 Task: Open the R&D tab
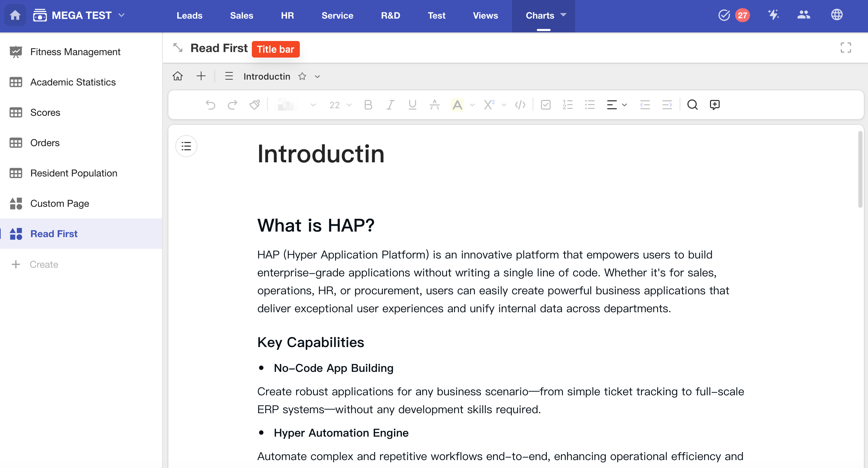pyautogui.click(x=390, y=16)
